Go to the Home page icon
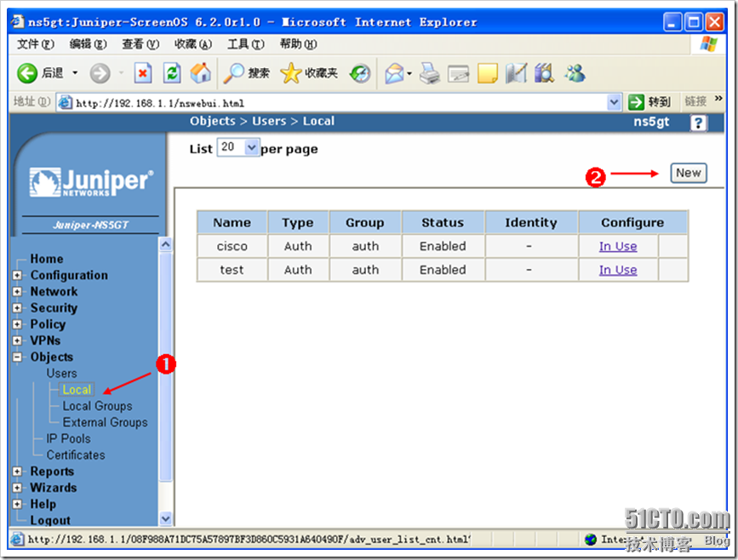 [201, 73]
